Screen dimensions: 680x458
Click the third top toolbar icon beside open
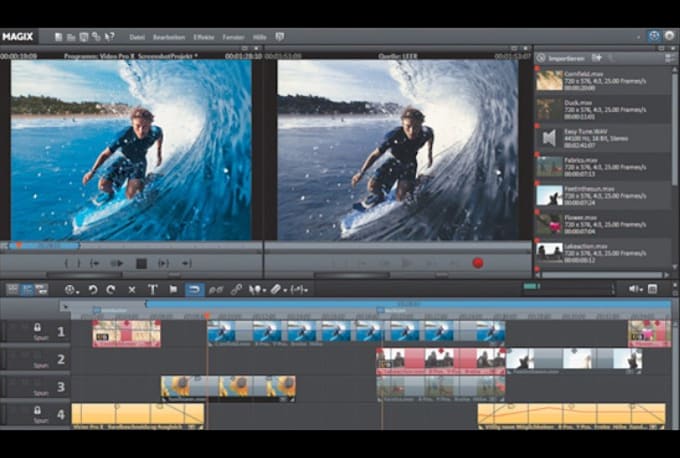tap(84, 37)
